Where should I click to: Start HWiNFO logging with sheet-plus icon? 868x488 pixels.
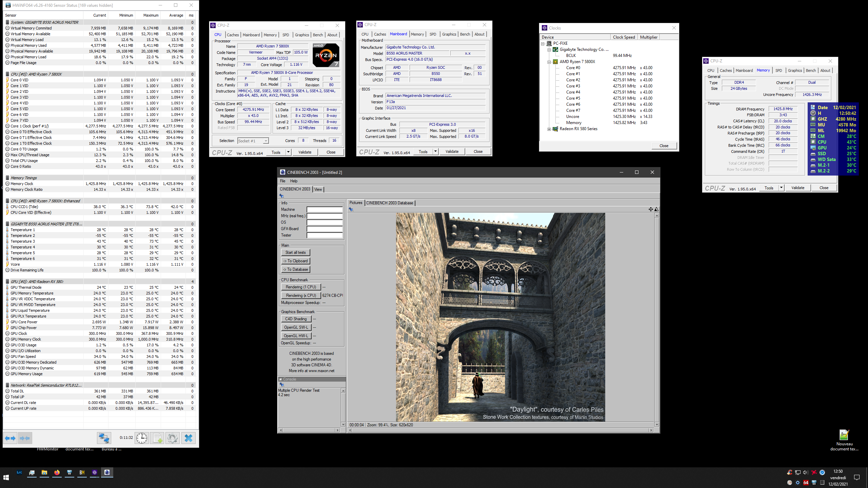(x=157, y=438)
